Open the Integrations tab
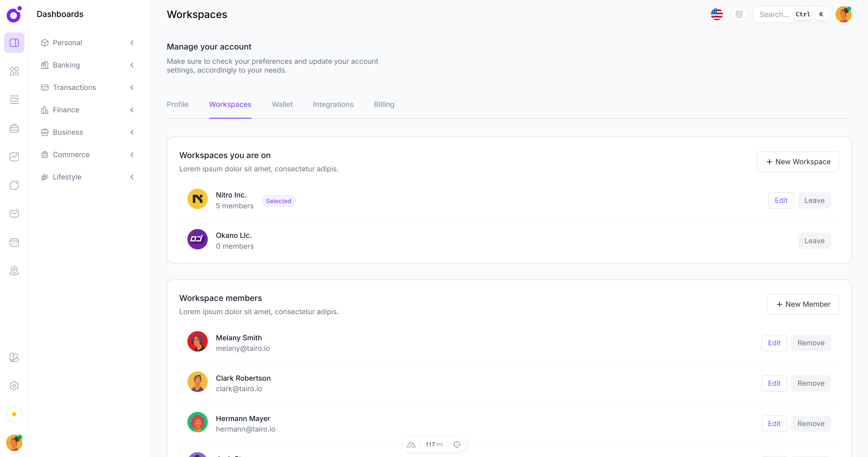The image size is (868, 457). point(333,104)
